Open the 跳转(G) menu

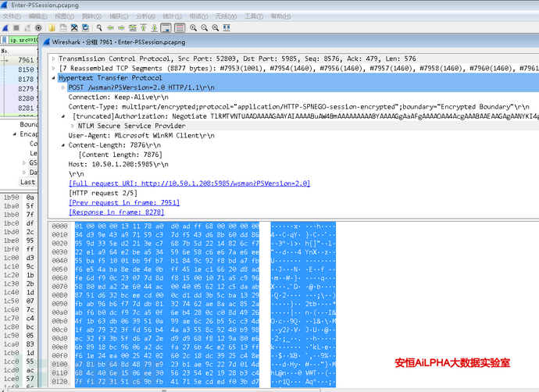[x=91, y=16]
